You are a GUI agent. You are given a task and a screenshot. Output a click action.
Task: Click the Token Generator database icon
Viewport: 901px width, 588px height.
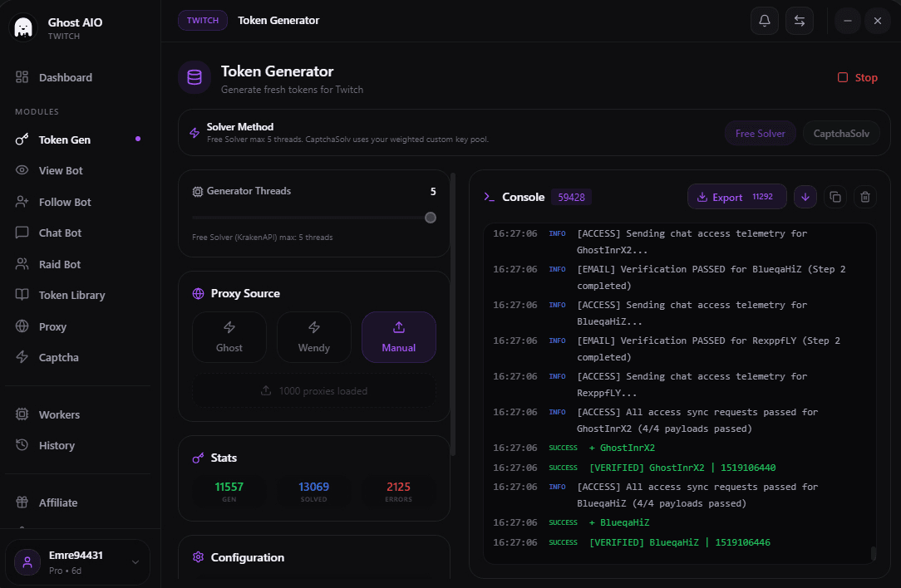click(x=194, y=77)
